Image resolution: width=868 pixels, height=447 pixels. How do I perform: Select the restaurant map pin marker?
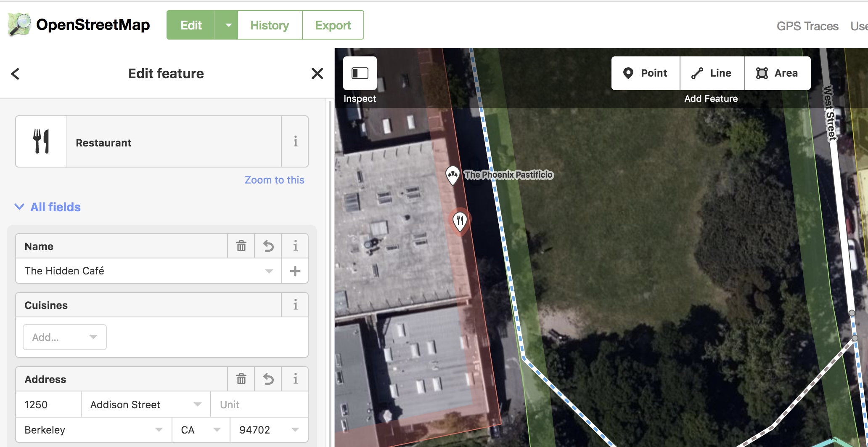point(460,221)
